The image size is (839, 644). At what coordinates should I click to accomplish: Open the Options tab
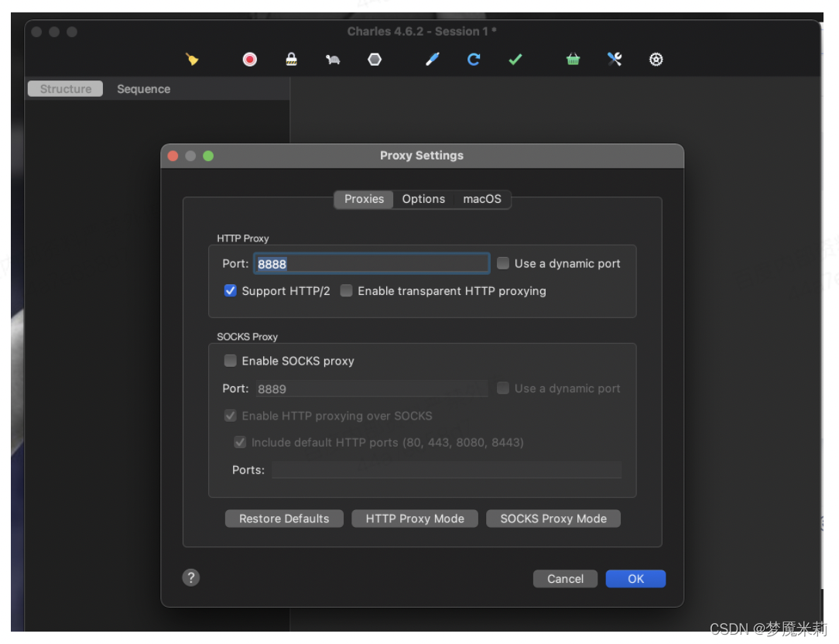pyautogui.click(x=423, y=199)
